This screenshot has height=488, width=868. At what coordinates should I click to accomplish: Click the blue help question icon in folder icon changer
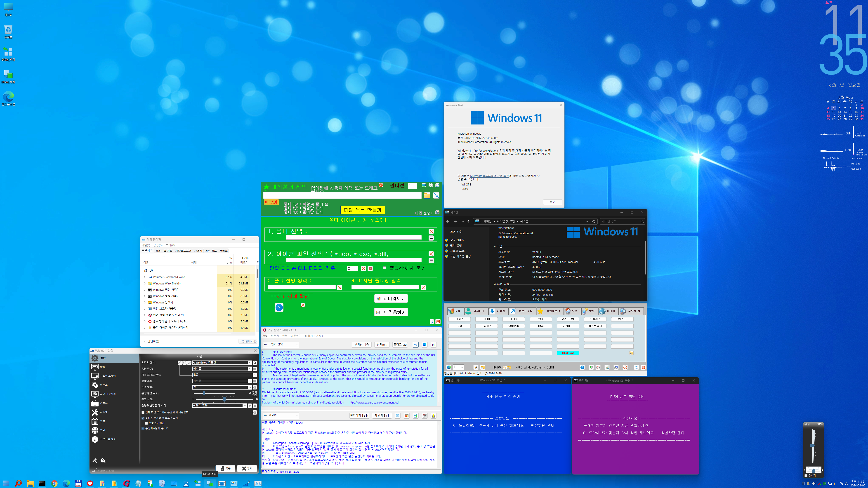tap(279, 307)
